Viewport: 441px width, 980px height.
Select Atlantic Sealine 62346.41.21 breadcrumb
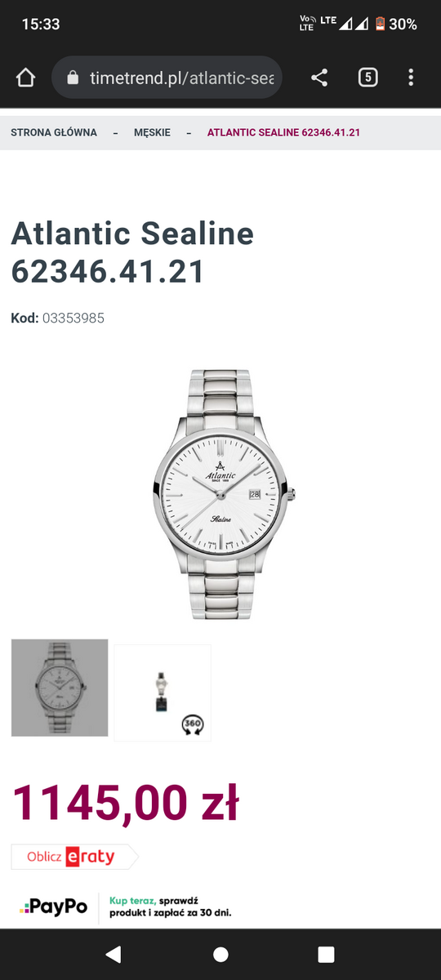point(283,132)
